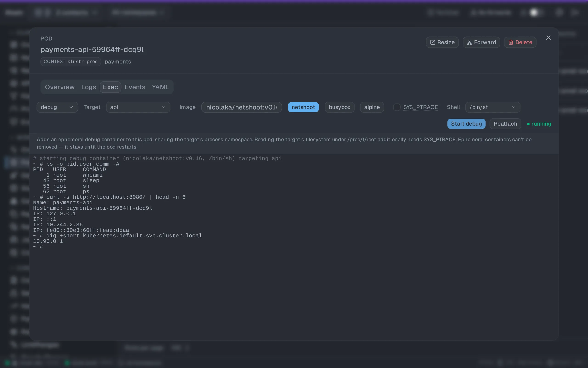Click the curl localhost:8080 command line
The width and height of the screenshot is (588, 368).
point(109,197)
